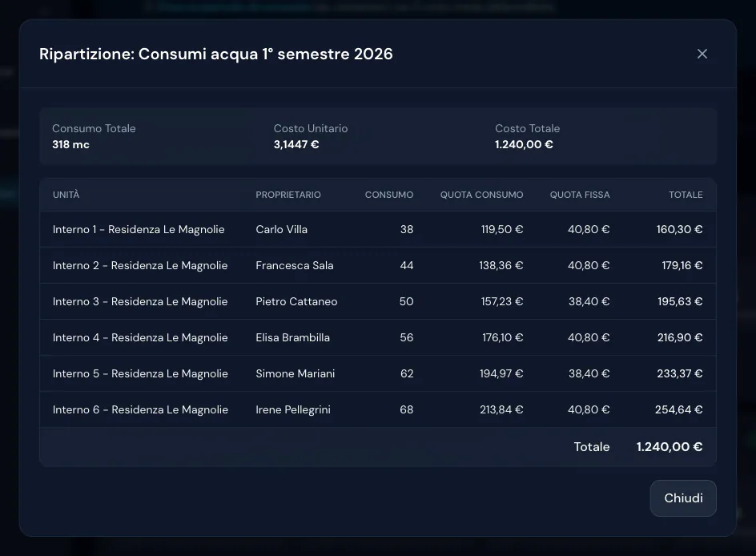Click the TOTALE column header
This screenshot has height=556, width=756.
coord(686,195)
